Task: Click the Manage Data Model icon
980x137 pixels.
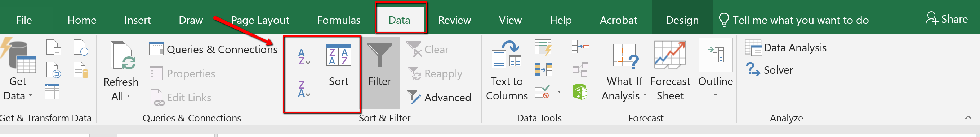Action: (580, 92)
